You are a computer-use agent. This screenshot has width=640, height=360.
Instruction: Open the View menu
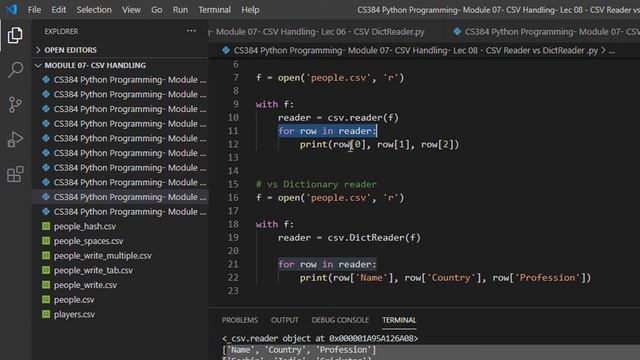click(131, 9)
